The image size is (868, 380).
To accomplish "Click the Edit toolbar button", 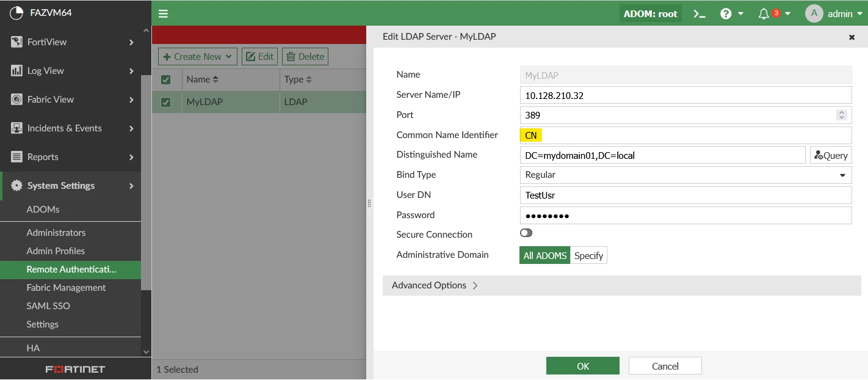I will 259,57.
